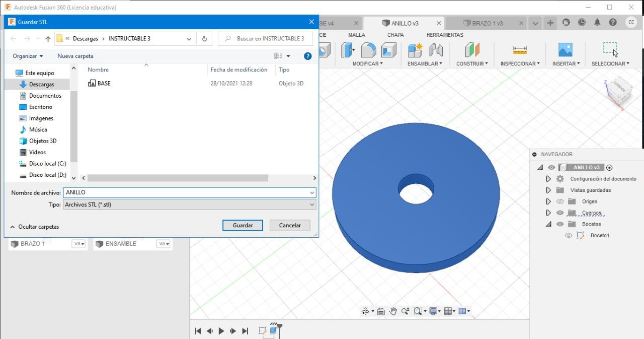The width and height of the screenshot is (644, 339).
Task: Show the hidden Origen folder
Action: (x=560, y=201)
